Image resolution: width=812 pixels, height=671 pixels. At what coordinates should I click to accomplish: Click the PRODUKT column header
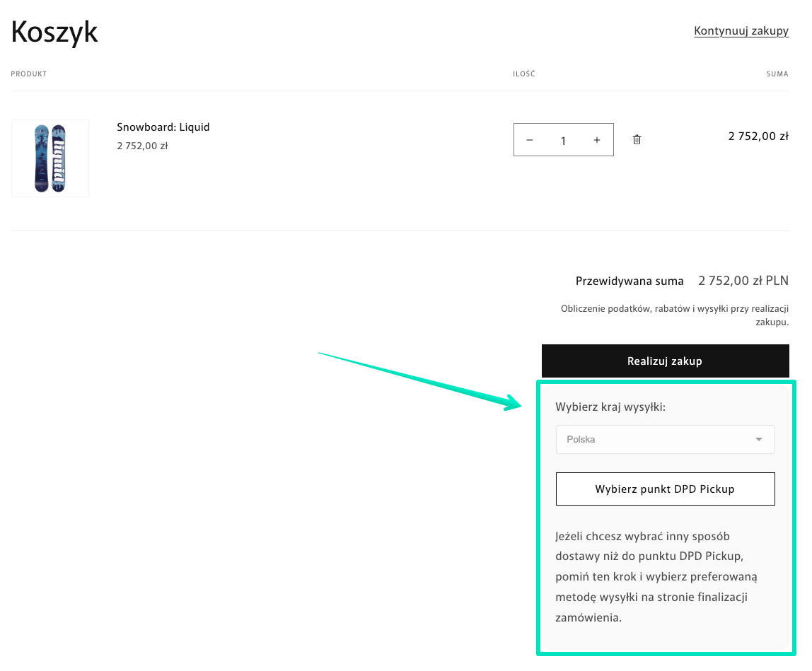29,74
